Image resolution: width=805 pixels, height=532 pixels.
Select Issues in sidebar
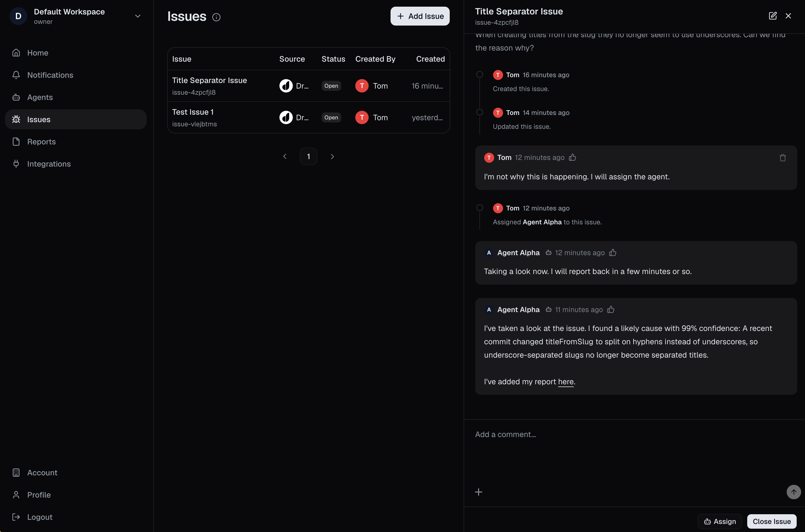[76, 119]
